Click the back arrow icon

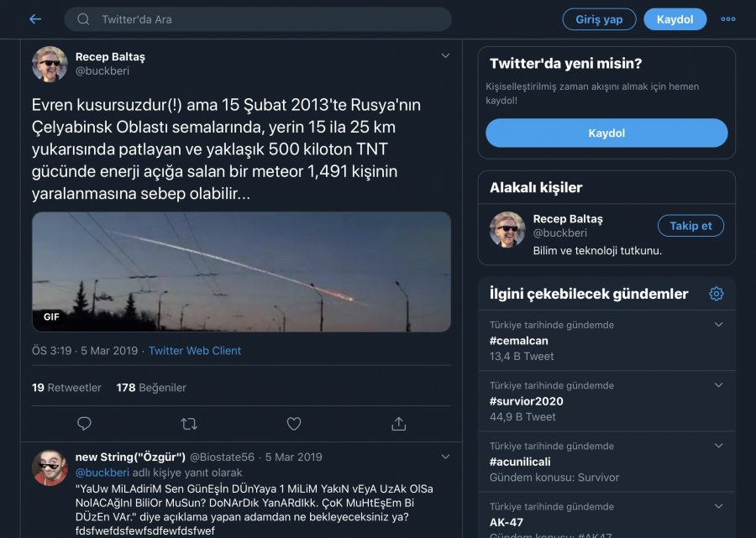[x=35, y=19]
